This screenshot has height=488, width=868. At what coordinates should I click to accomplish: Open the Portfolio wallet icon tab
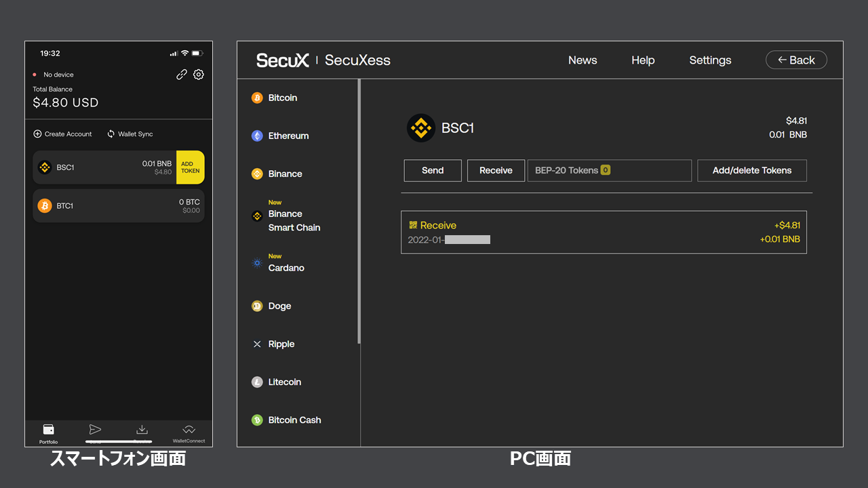point(48,429)
